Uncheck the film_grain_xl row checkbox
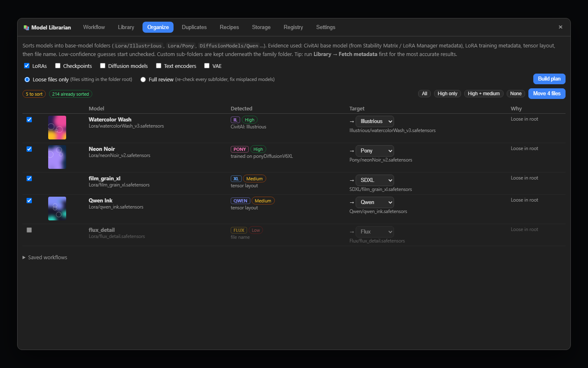Viewport: 588px width, 368px height. tap(29, 179)
